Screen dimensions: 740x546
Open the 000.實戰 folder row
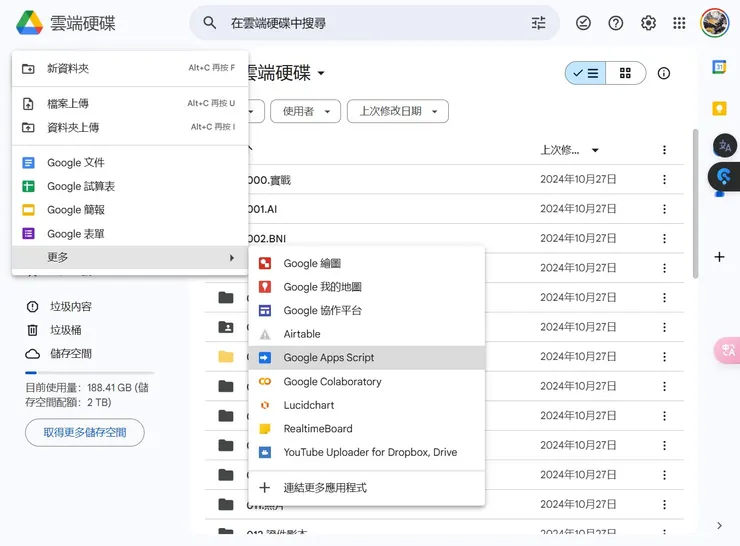coord(466,179)
